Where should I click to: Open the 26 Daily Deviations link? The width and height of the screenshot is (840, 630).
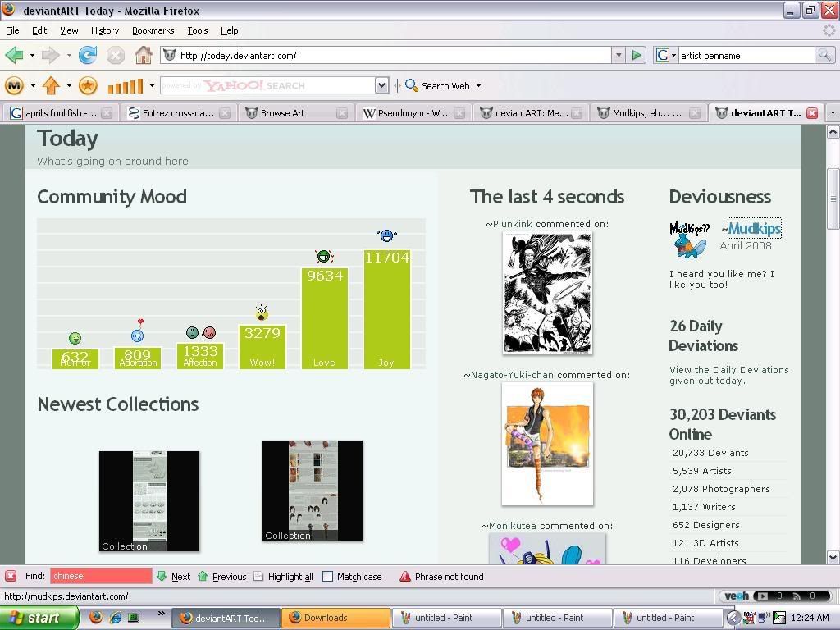(x=703, y=336)
